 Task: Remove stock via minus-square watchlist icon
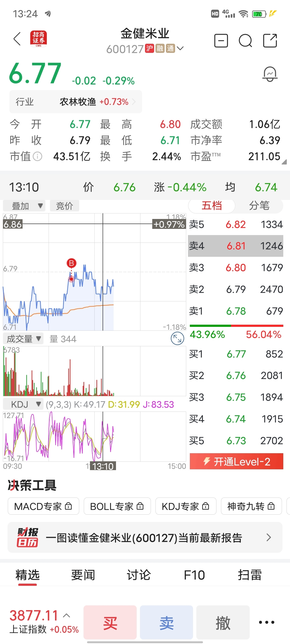pyautogui.click(x=221, y=41)
